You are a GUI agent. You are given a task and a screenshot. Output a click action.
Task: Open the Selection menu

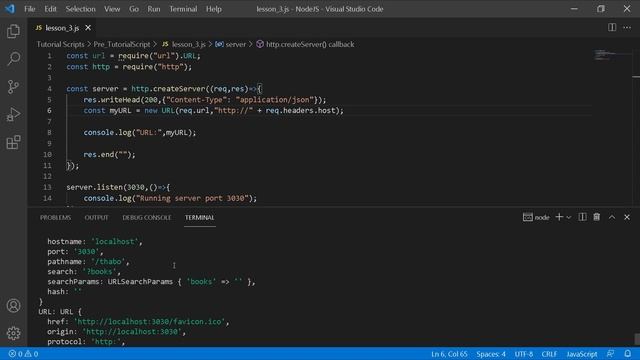pos(80,9)
